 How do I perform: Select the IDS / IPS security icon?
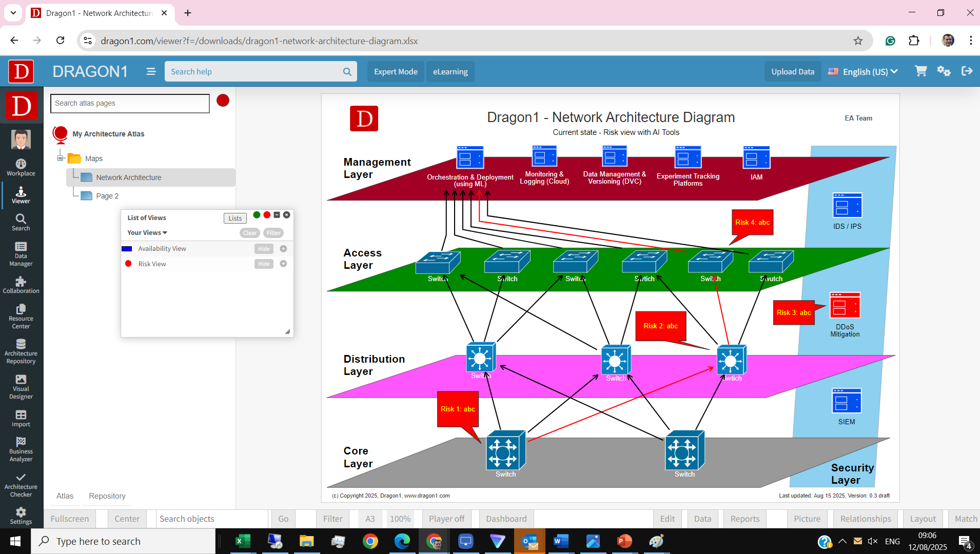click(847, 206)
